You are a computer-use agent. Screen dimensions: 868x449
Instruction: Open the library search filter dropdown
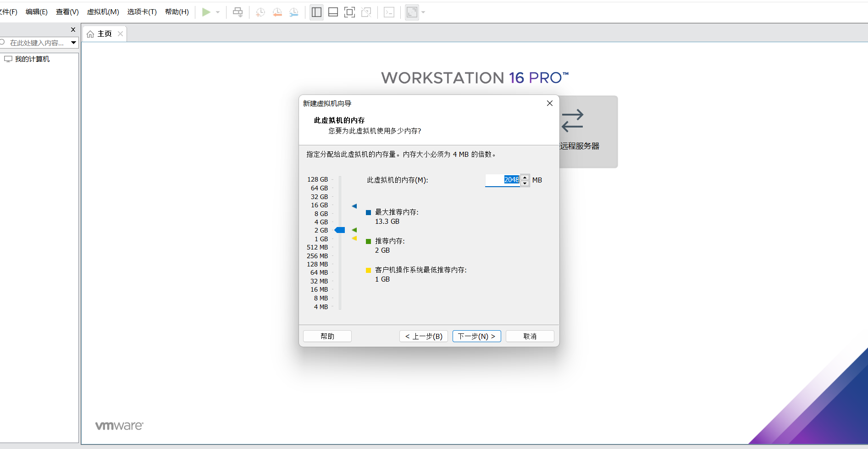click(x=73, y=43)
